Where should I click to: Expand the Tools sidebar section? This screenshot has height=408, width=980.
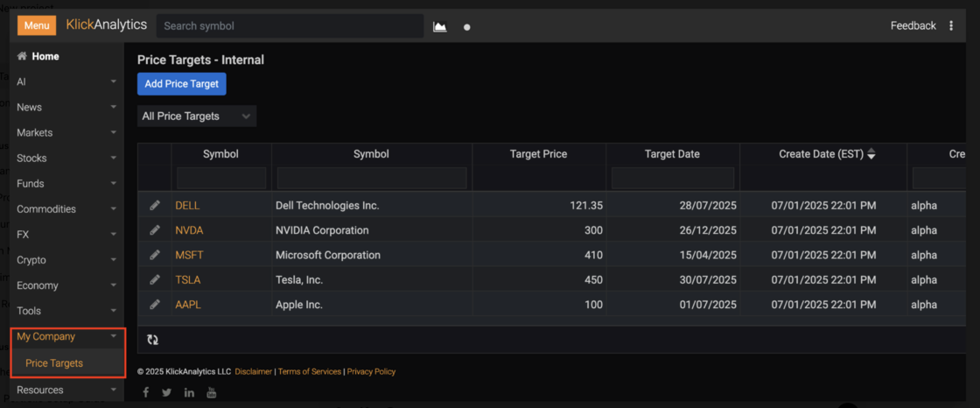click(x=66, y=311)
